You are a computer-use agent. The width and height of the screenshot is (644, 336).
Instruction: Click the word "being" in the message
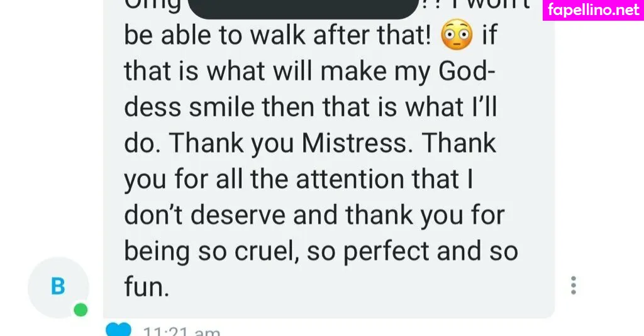point(157,252)
